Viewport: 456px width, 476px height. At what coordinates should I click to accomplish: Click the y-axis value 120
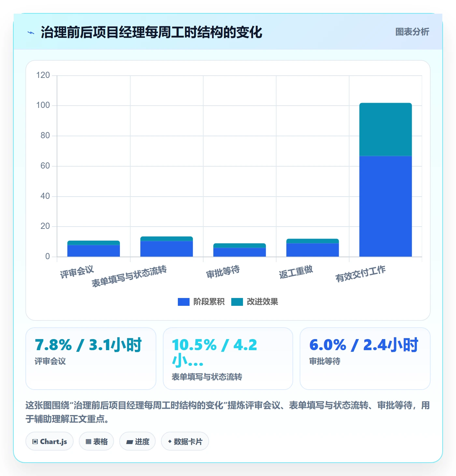coord(43,75)
